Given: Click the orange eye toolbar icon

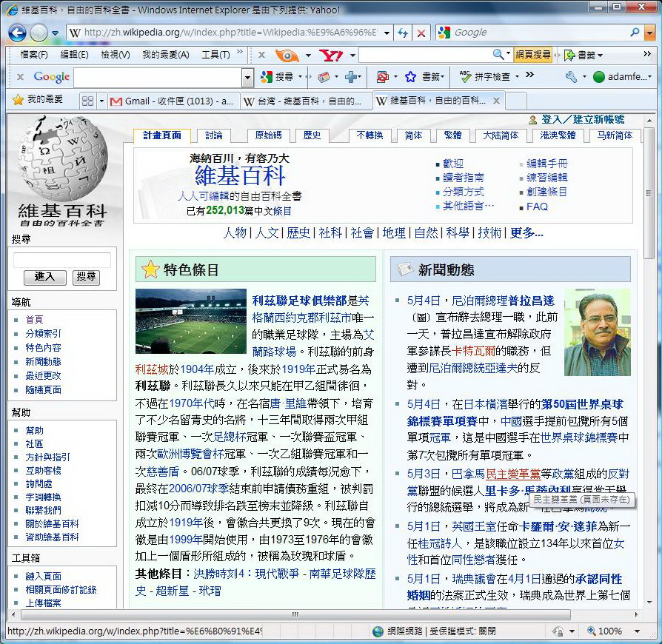Looking at the screenshot, I should click(287, 55).
